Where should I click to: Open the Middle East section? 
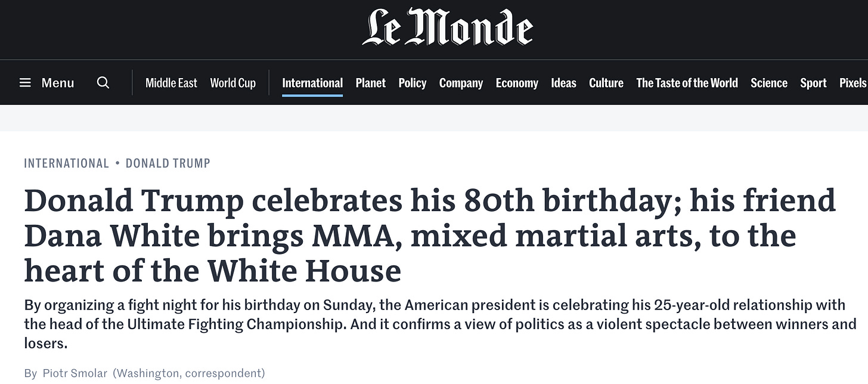(171, 83)
